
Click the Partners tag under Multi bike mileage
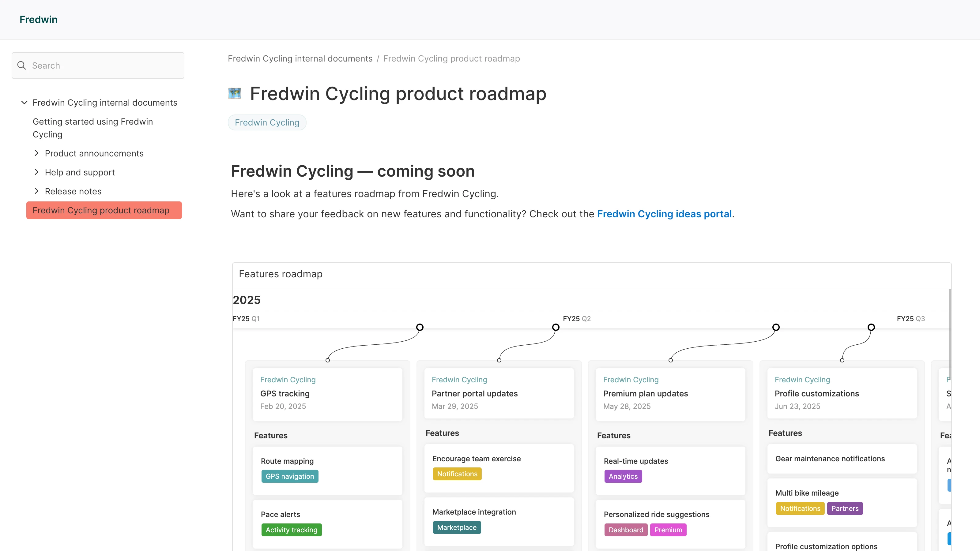tap(845, 508)
